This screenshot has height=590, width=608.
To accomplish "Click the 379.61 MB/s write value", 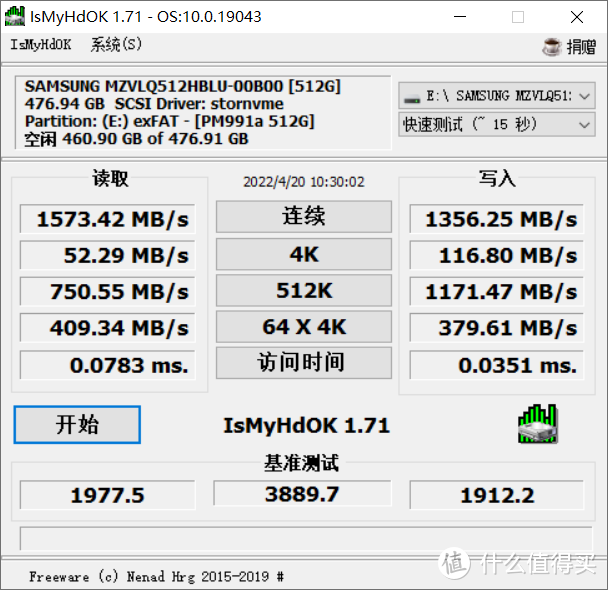I will click(497, 328).
